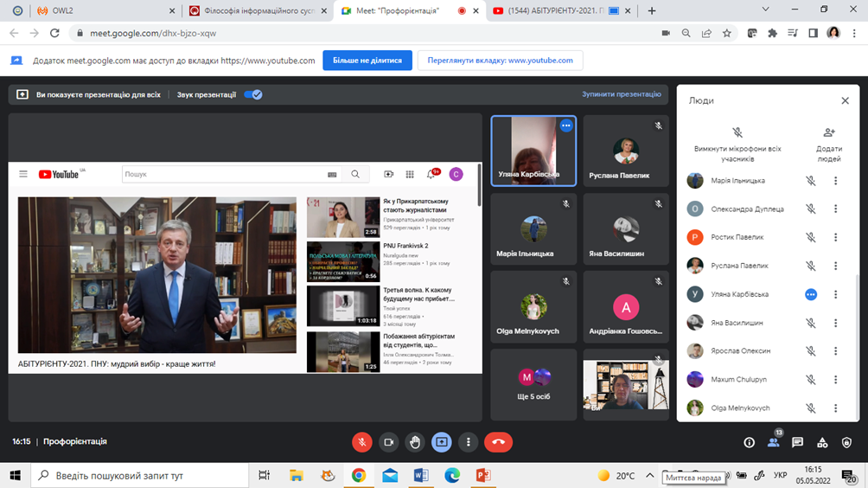868x488 pixels.
Task: Open host controls shield icon
Action: click(x=846, y=442)
